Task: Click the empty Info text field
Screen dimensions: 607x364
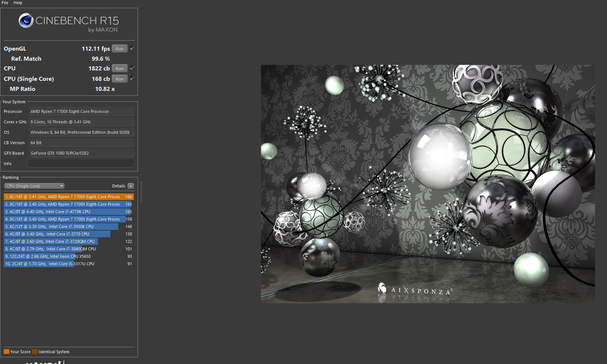Action: pos(81,163)
